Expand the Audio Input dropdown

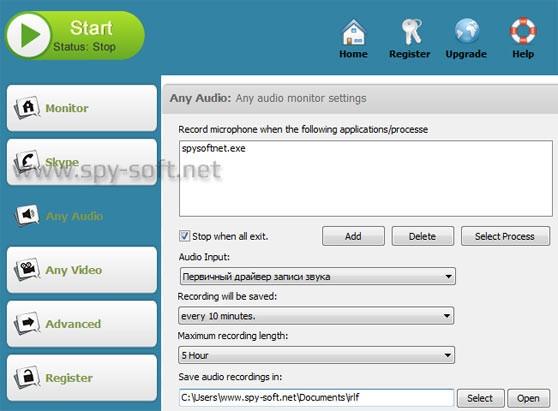pyautogui.click(x=317, y=276)
